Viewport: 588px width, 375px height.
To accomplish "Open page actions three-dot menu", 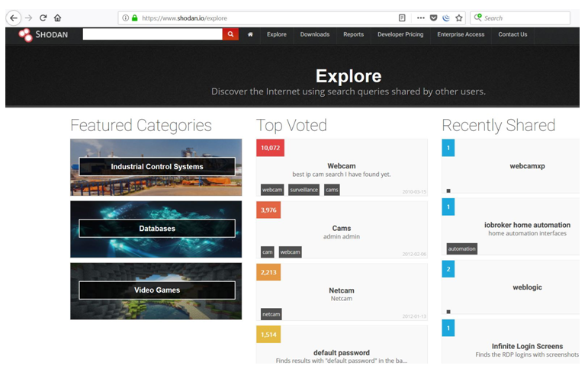I will point(420,18).
